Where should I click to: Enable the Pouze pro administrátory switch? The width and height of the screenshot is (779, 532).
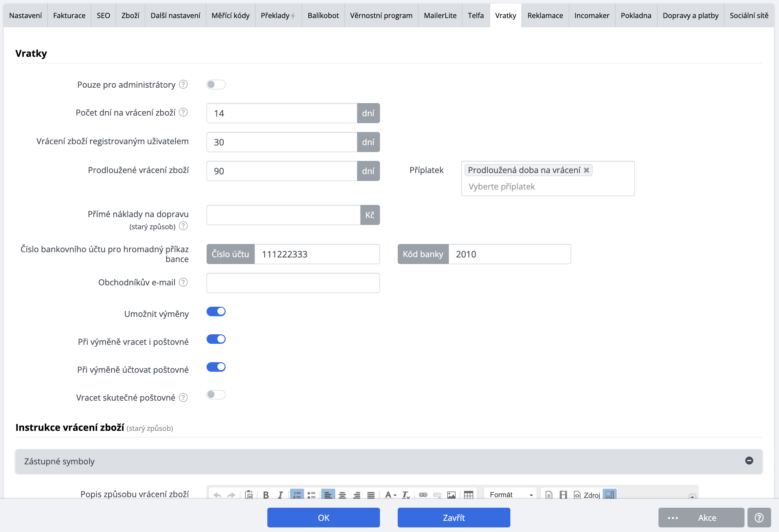(x=216, y=84)
